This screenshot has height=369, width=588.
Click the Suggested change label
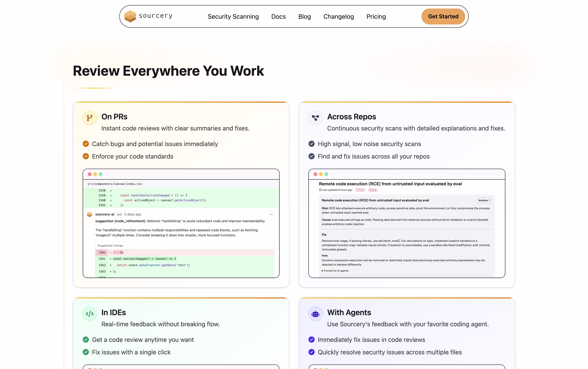[x=110, y=246]
